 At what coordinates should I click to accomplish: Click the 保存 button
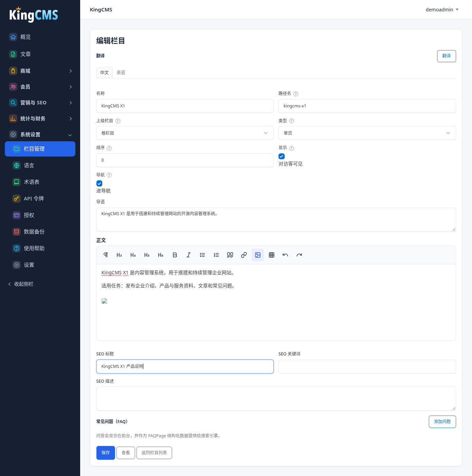[x=106, y=453]
